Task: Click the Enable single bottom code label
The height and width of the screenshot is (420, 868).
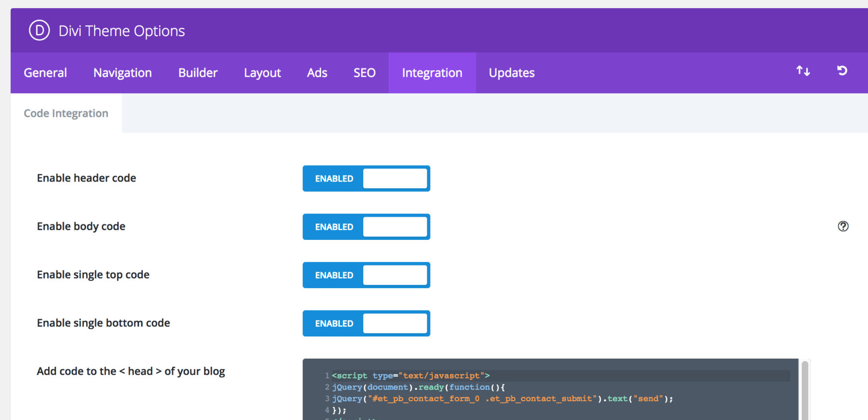Action: pos(103,323)
